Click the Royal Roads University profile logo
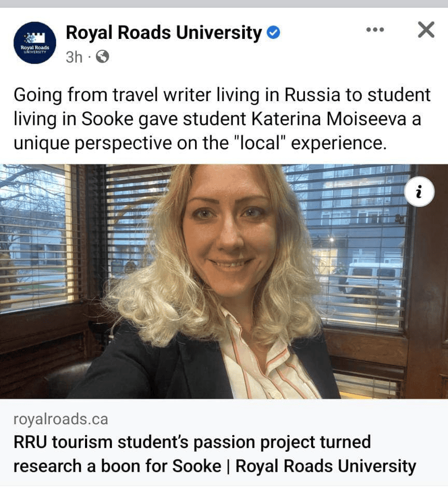The width and height of the screenshot is (448, 488). pyautogui.click(x=35, y=43)
